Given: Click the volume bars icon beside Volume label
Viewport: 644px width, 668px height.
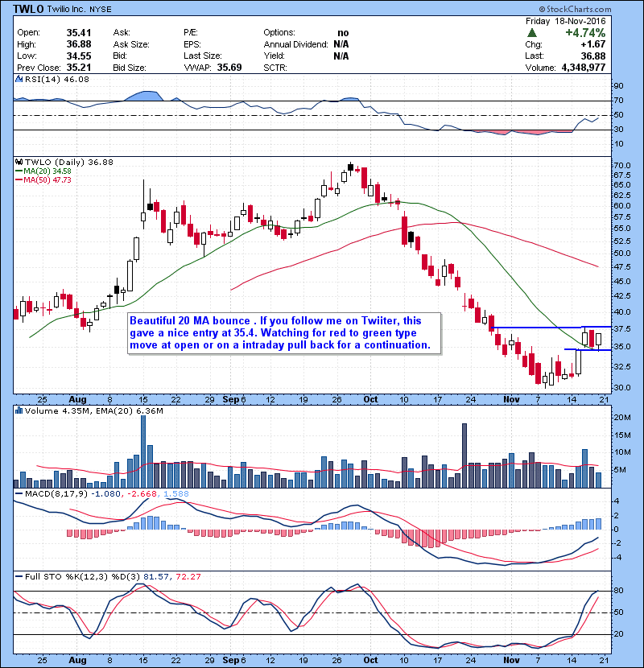Looking at the screenshot, I should tap(19, 410).
